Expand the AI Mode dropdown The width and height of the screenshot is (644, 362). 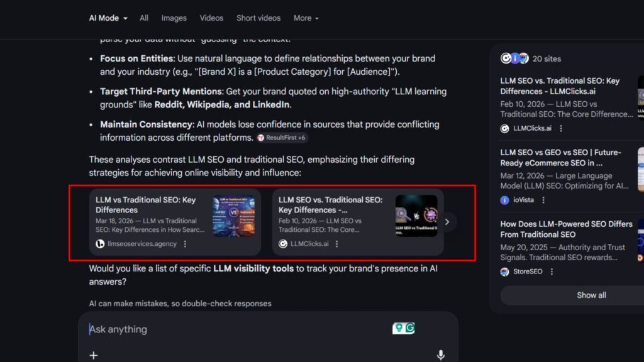pyautogui.click(x=108, y=18)
